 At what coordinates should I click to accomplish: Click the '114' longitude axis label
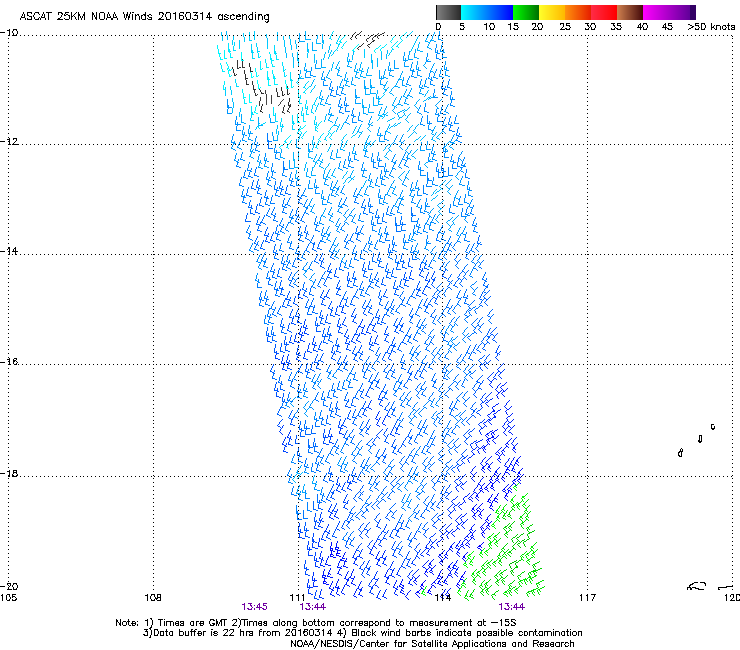coord(442,598)
